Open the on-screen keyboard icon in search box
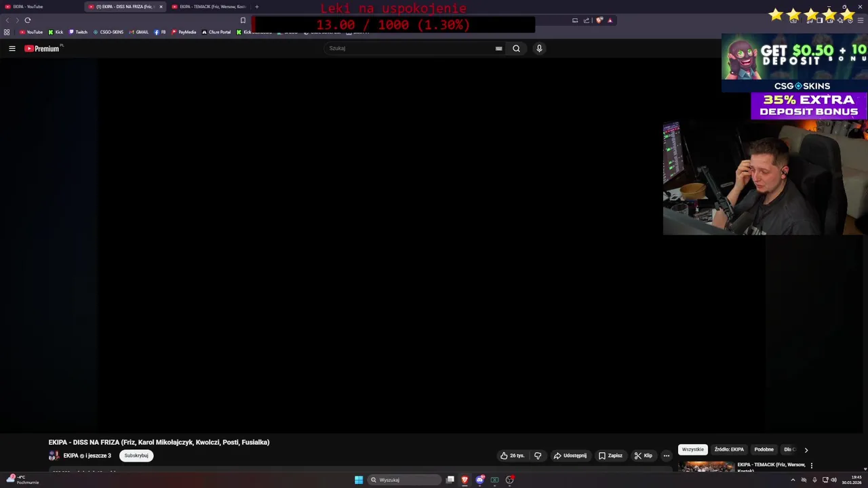This screenshot has height=488, width=868. coord(498,48)
